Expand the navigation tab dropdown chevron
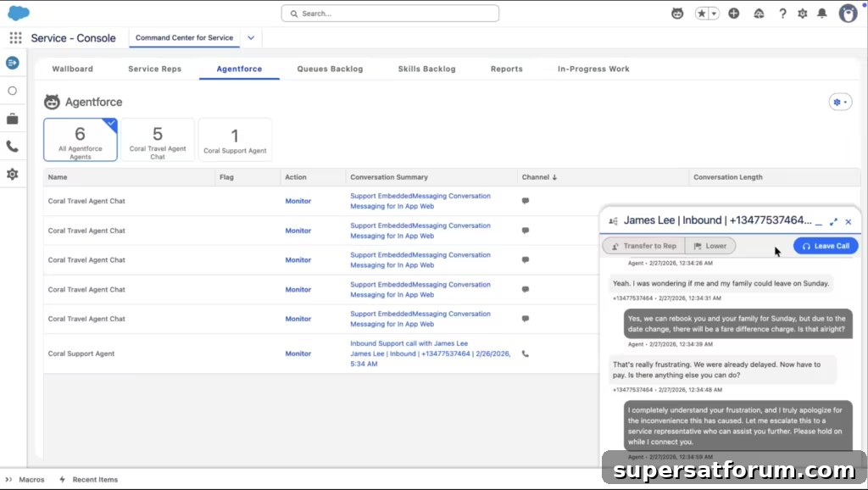Viewport: 868px width, 490px height. (x=251, y=37)
